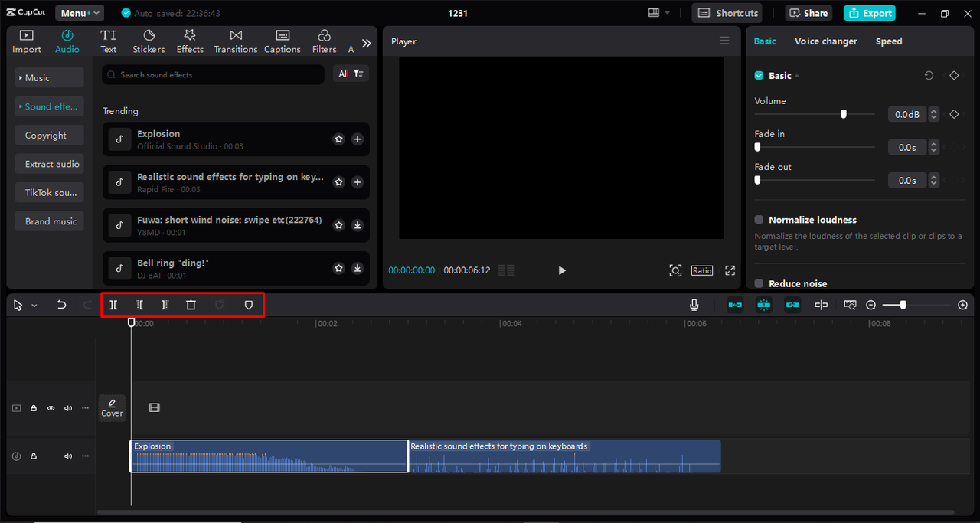980x523 pixels.
Task: Play the preview in Player
Action: (562, 270)
